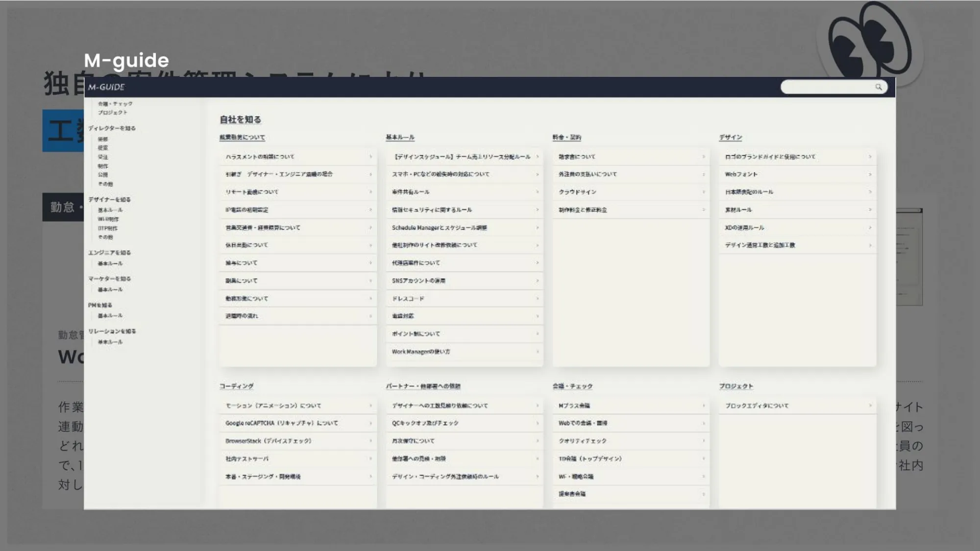Open Google reCAPTCHA article link
Screen dimensions: 980x551
pos(281,423)
